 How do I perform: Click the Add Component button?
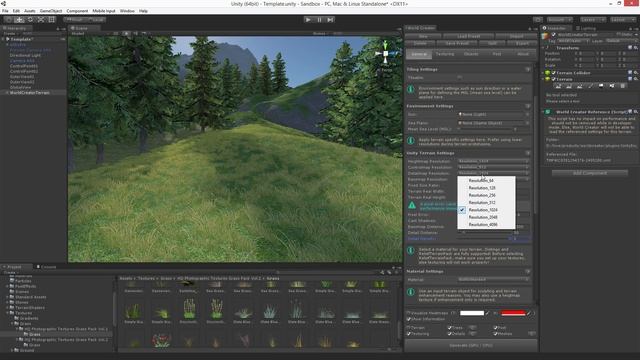590,173
